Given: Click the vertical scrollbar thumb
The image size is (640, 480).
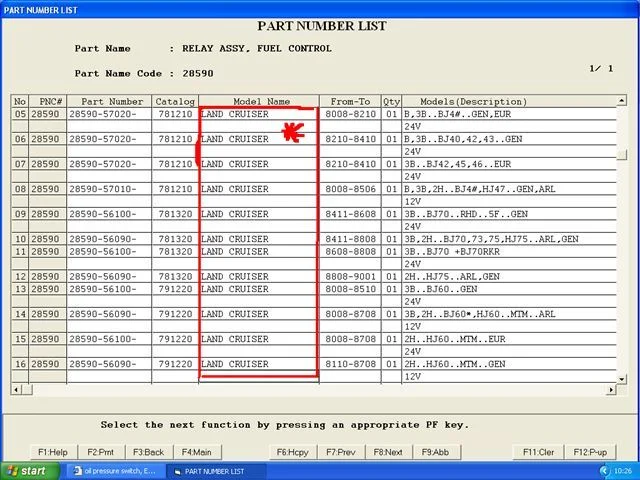Looking at the screenshot, I should 621,155.
